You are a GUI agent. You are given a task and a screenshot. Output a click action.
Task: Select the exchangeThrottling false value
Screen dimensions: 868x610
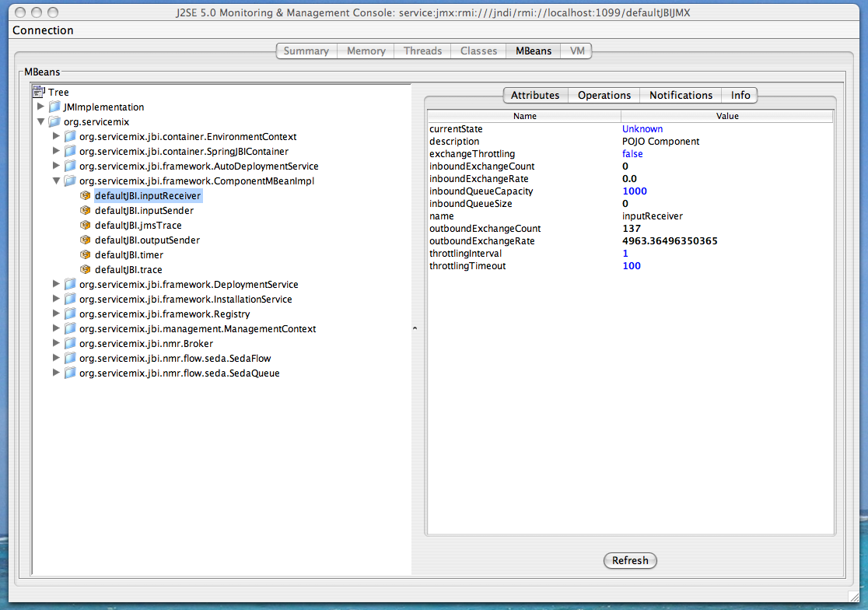632,154
